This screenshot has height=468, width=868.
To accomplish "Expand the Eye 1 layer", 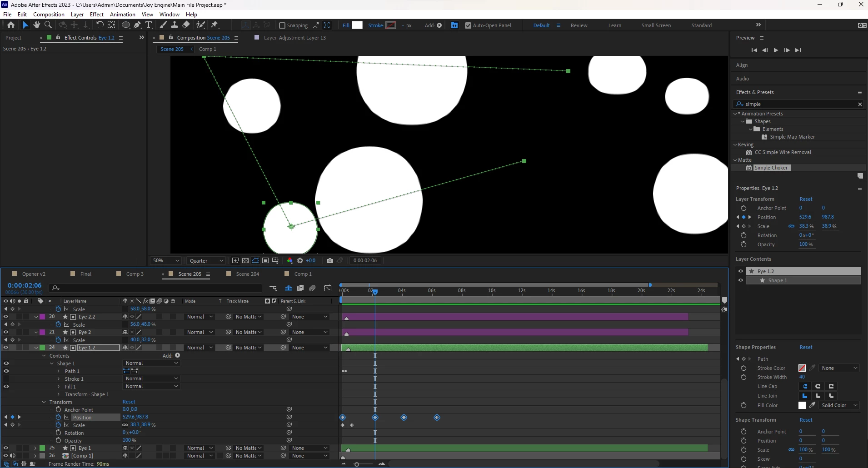I will (x=35, y=448).
